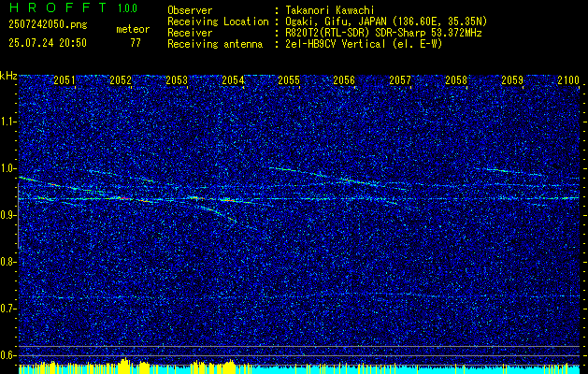Click the 2059 time marker
Image resolution: width=588 pixels, height=374 pixels.
(x=512, y=80)
